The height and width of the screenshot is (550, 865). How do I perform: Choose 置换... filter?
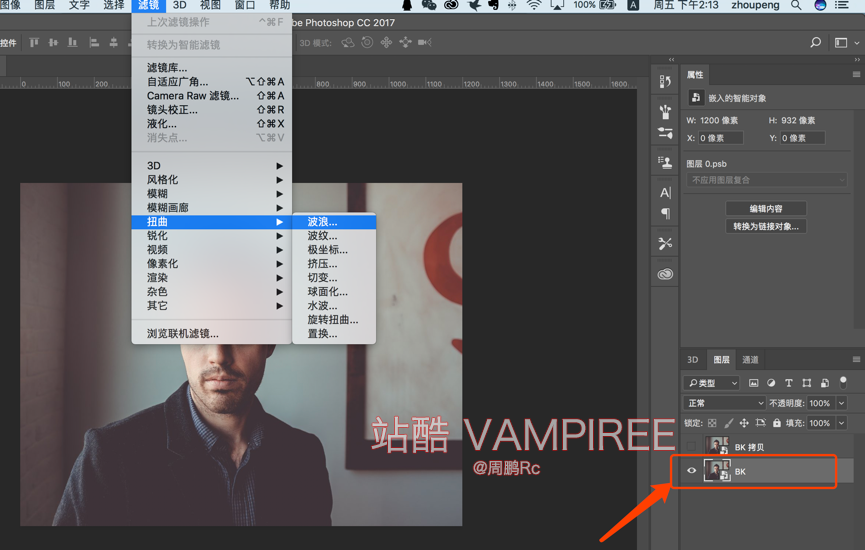[x=334, y=334]
